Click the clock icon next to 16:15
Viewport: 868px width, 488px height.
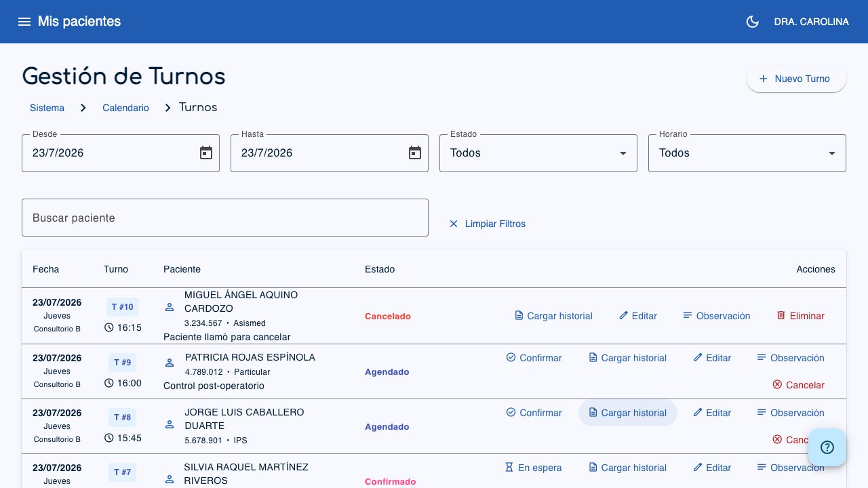coord(109,327)
